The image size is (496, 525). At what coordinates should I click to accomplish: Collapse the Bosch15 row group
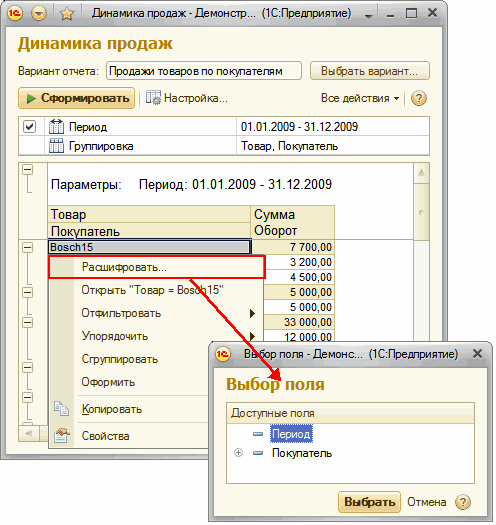pyautogui.click(x=27, y=247)
